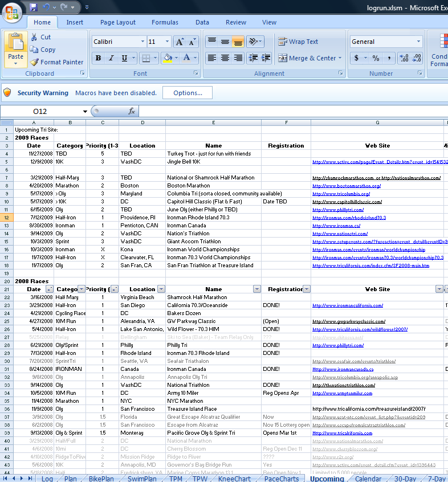Toggle Wrap Text on

click(x=298, y=42)
